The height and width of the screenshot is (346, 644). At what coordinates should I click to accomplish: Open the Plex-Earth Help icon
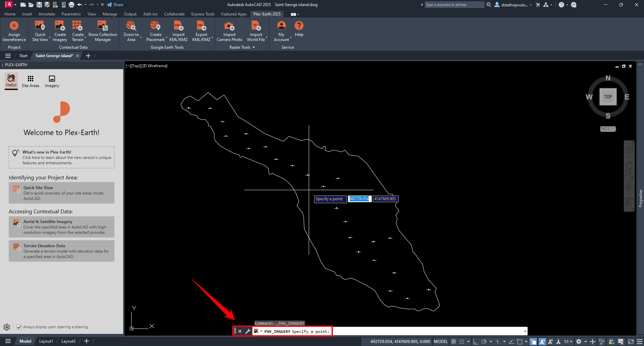pyautogui.click(x=299, y=26)
